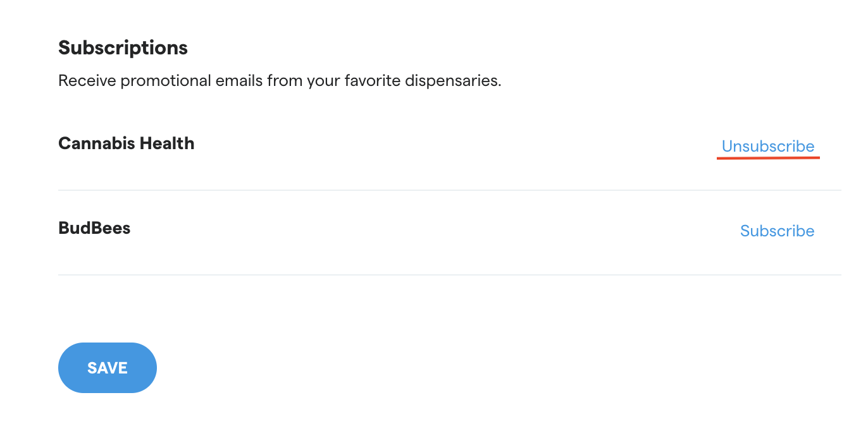Toggle the BudBees subscription on
Image resolution: width=868 pixels, height=431 pixels.
point(777,231)
